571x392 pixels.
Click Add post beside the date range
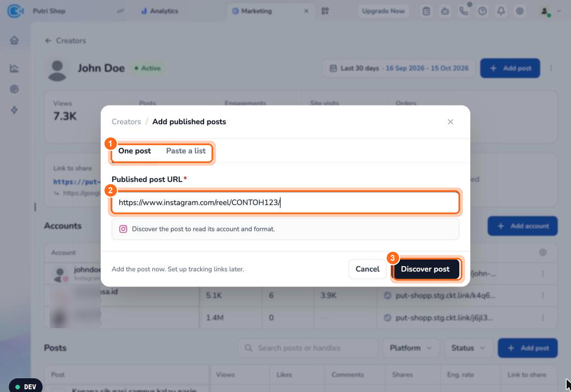[x=510, y=68]
